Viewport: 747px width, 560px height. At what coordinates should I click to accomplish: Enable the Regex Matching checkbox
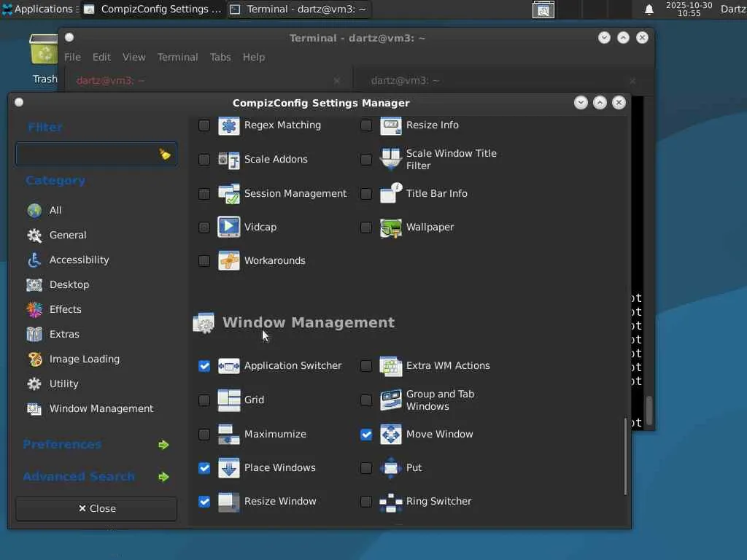pos(204,125)
